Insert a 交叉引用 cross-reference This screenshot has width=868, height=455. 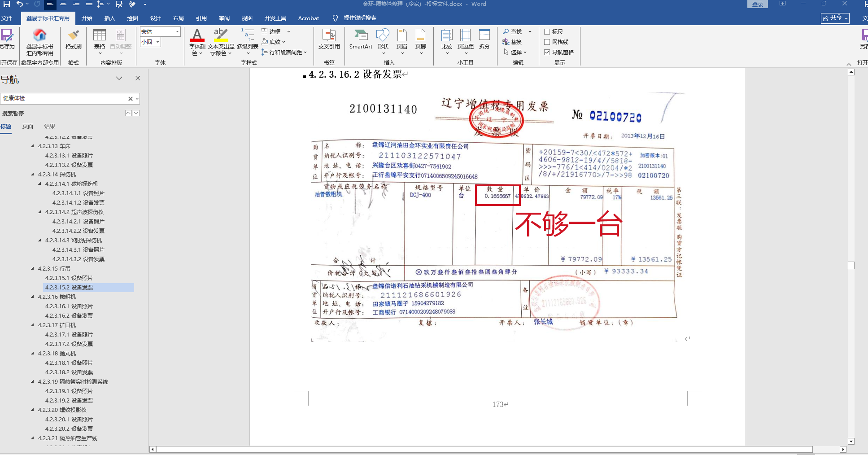329,39
